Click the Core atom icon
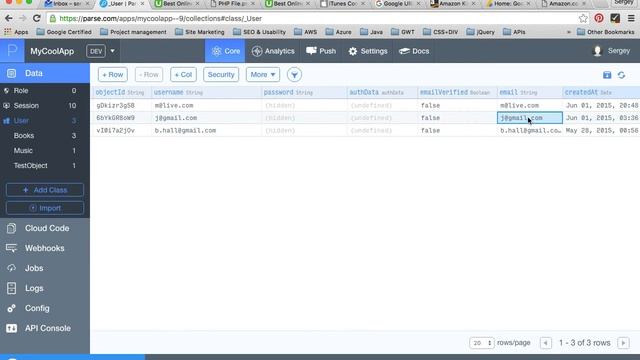Viewport: 640px width, 360px height. (216, 51)
